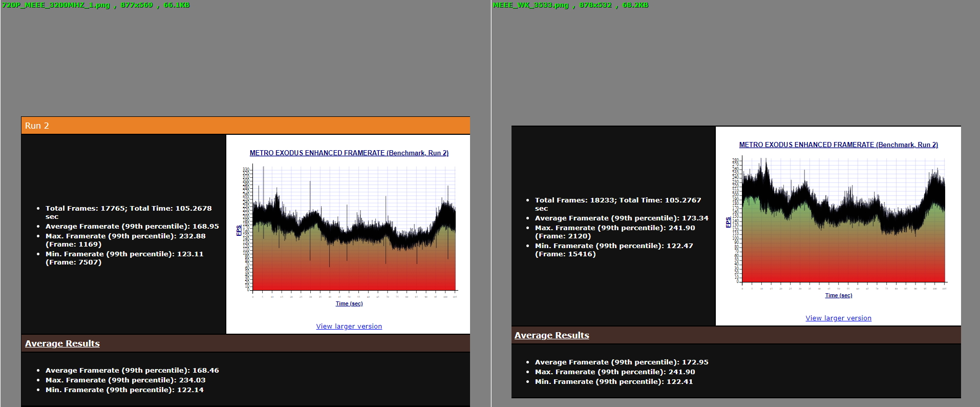Image resolution: width=980 pixels, height=407 pixels.
Task: Click the Total Frames: 18233 line
Action: tap(618, 204)
